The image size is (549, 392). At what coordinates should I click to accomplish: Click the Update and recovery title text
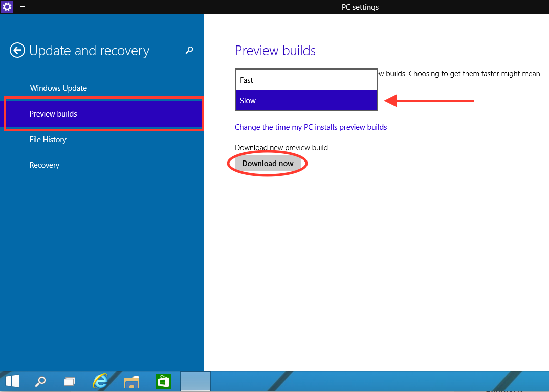tap(89, 51)
